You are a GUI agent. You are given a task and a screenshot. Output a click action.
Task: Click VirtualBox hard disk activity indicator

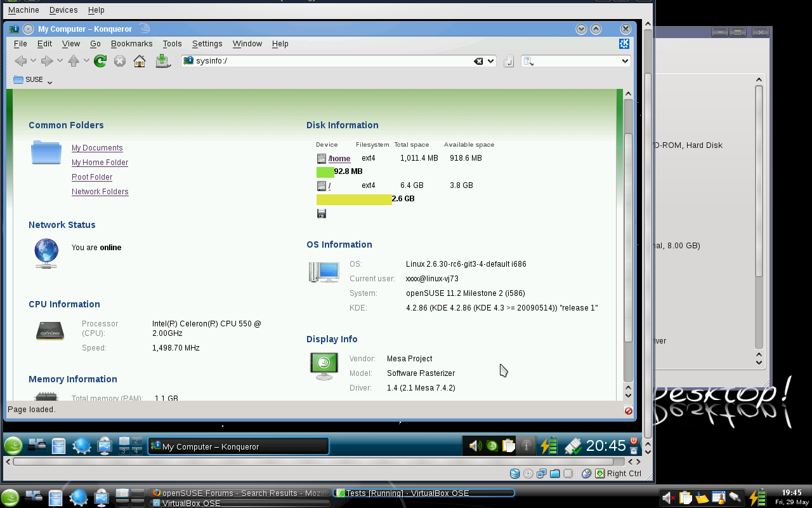coord(514,473)
